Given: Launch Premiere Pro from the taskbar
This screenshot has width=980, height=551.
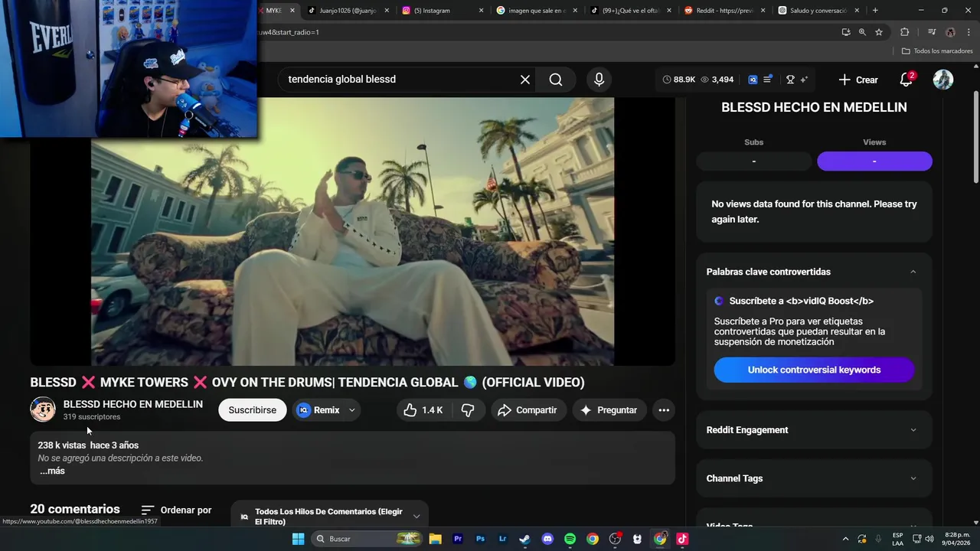Looking at the screenshot, I should [458, 539].
